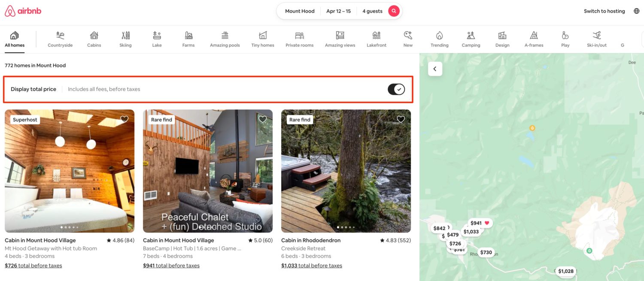Select the Tiny homes category
The height and width of the screenshot is (281, 644).
(262, 39)
